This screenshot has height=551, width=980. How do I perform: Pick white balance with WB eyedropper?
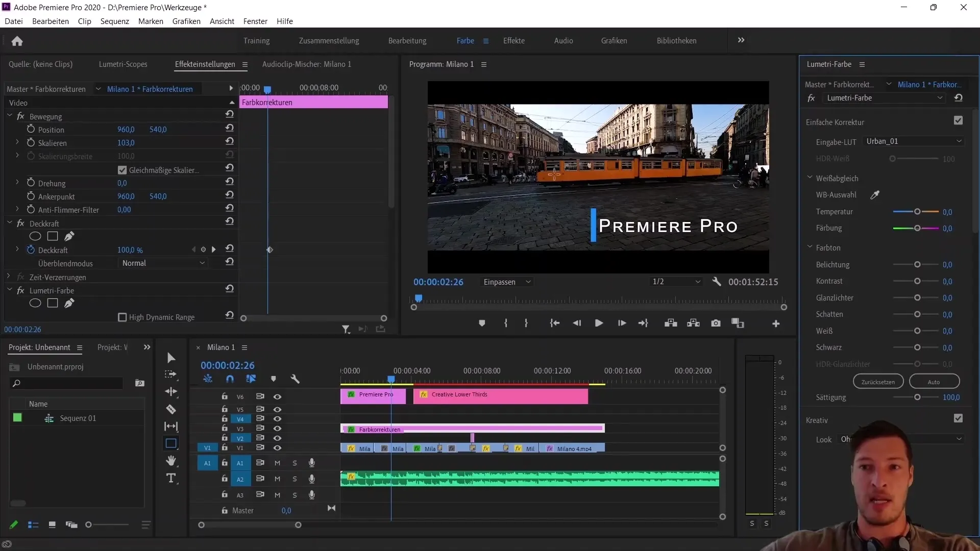tap(875, 195)
